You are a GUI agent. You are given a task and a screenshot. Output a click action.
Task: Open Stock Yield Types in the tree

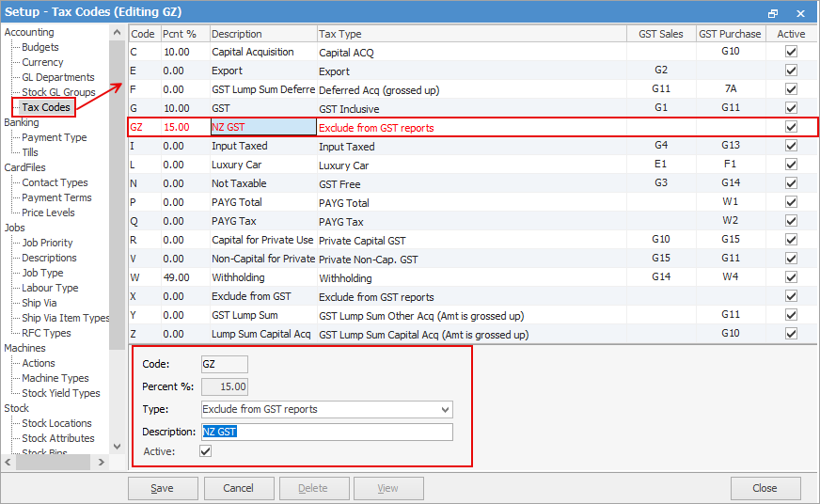61,394
